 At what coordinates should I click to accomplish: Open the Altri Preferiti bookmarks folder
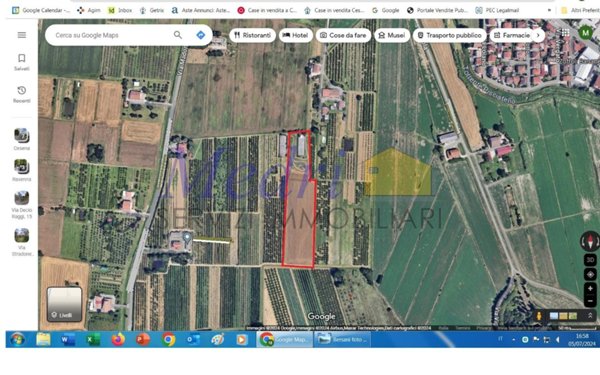point(580,10)
